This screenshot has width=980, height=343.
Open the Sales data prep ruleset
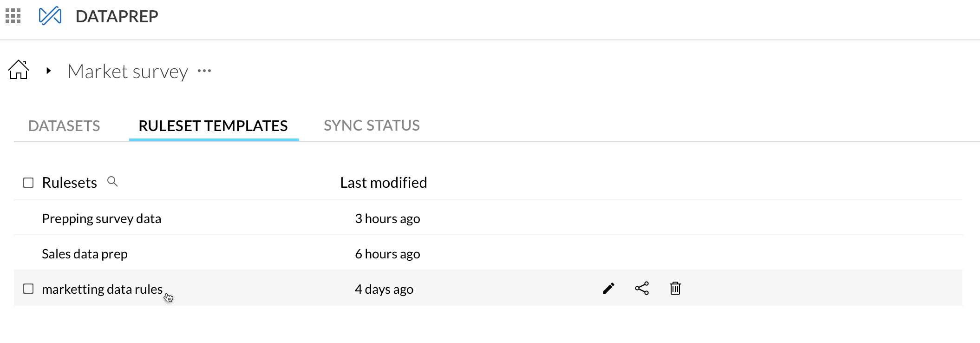(85, 254)
